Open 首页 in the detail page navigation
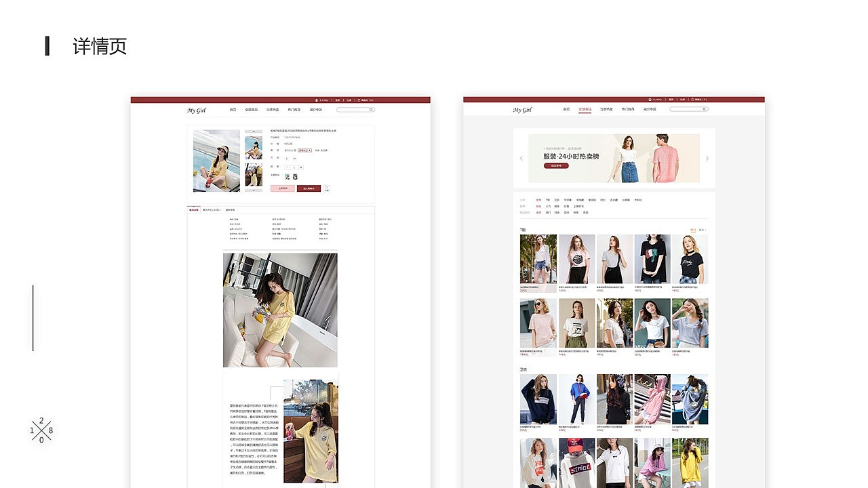The width and height of the screenshot is (868, 488). (x=233, y=110)
